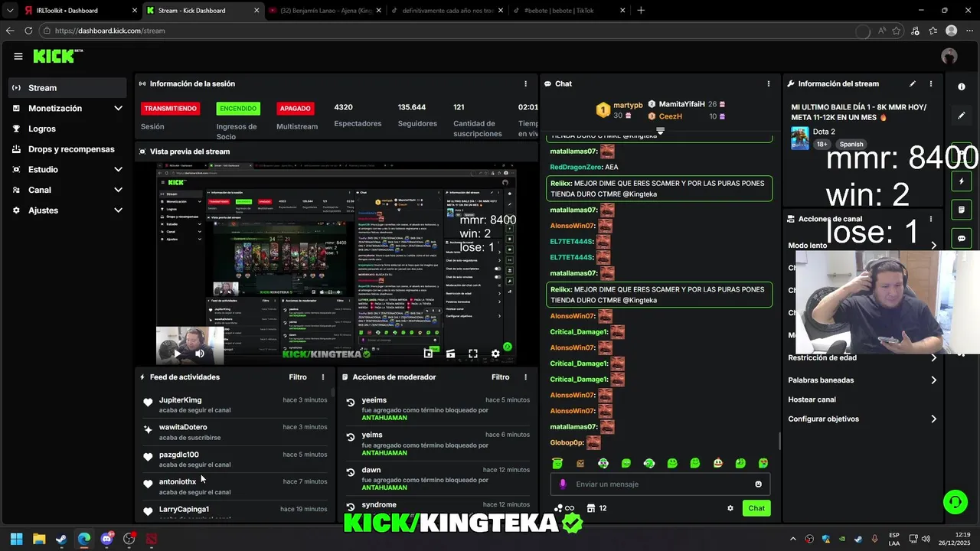Expand the Canal sidebar menu
Viewport: 980px width, 551px height.
click(x=68, y=190)
